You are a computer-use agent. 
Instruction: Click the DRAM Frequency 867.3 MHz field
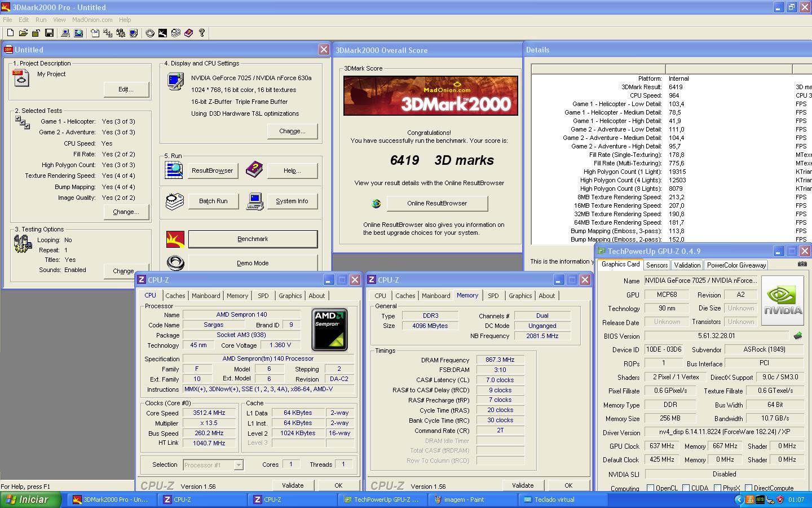[500, 360]
